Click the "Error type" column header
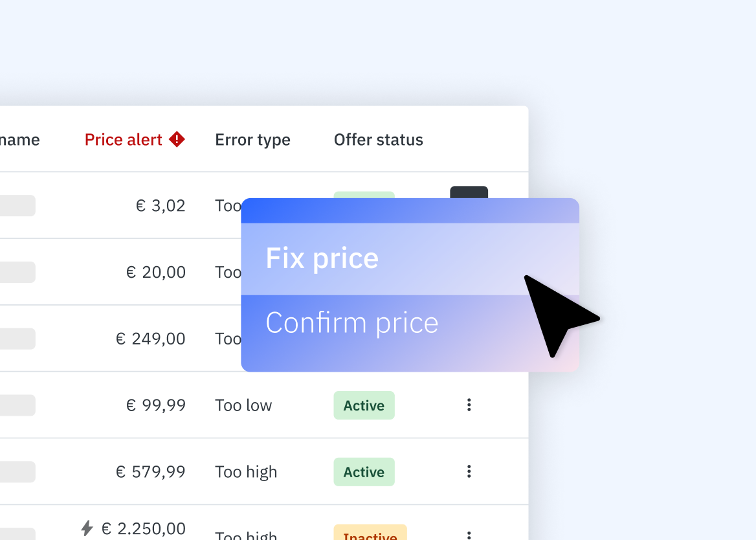 tap(252, 139)
